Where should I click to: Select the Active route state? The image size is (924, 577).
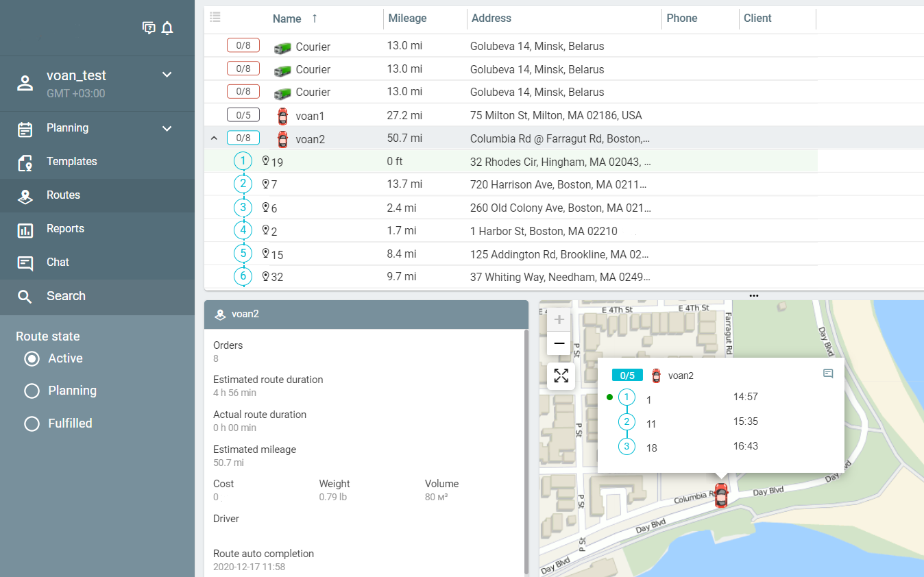(x=32, y=358)
